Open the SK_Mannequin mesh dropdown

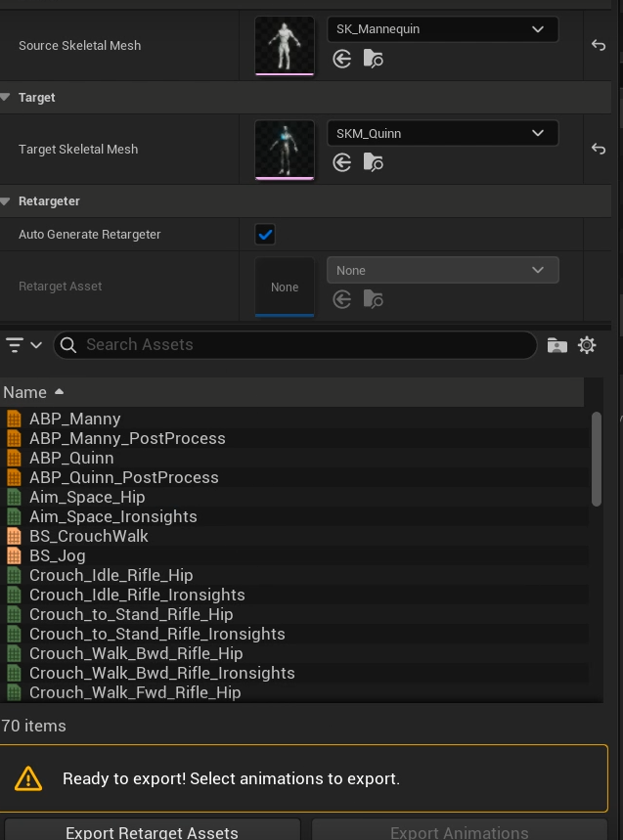pyautogui.click(x=442, y=29)
